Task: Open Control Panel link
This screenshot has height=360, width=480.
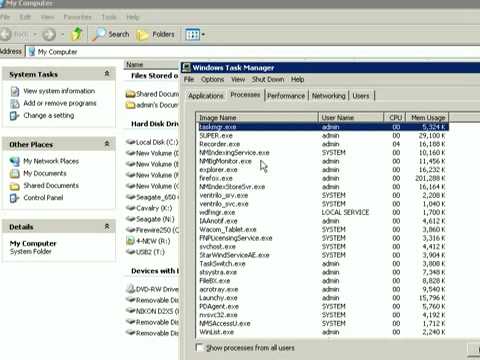Action: pos(43,198)
